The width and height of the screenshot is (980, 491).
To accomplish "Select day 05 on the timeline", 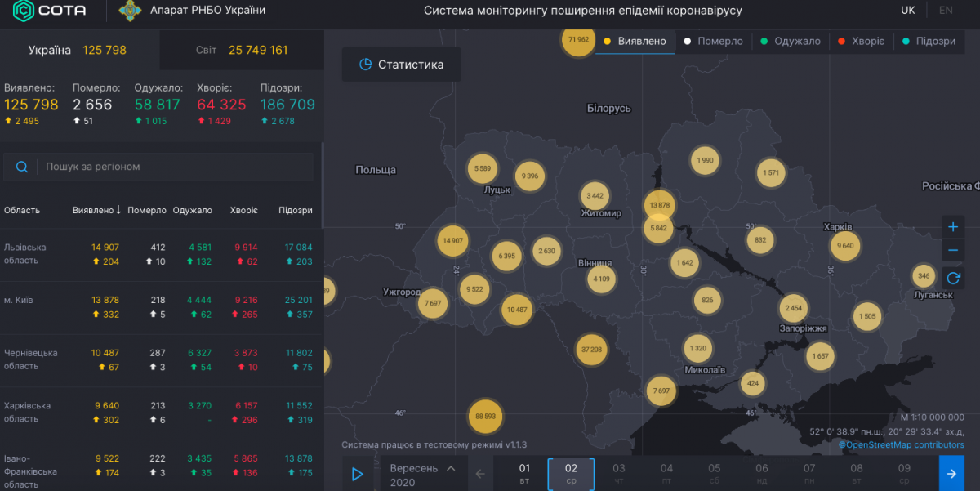I will click(714, 474).
